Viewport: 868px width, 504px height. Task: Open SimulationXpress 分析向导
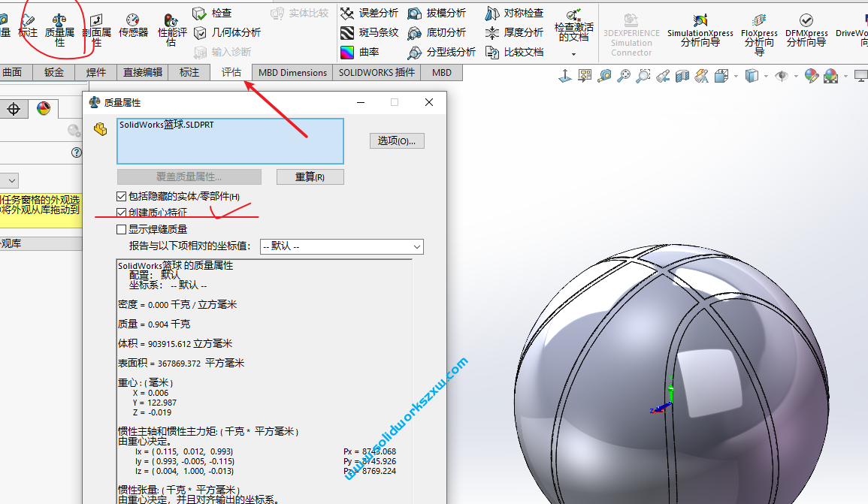(699, 30)
